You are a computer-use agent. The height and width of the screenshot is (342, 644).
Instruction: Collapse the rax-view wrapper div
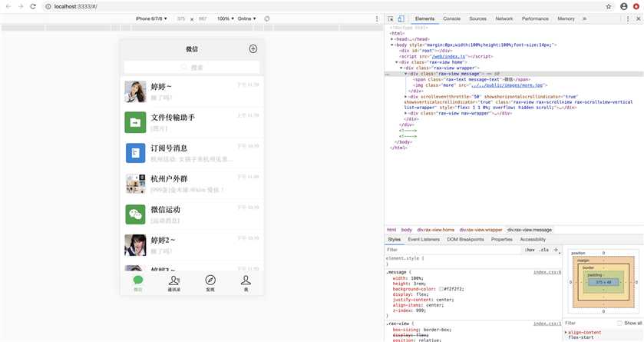point(401,68)
